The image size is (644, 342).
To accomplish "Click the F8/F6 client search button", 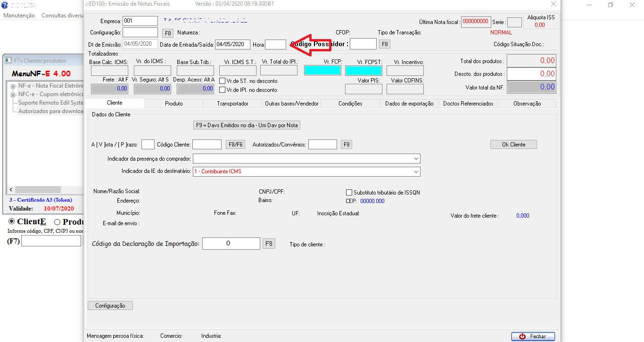I will tap(235, 145).
